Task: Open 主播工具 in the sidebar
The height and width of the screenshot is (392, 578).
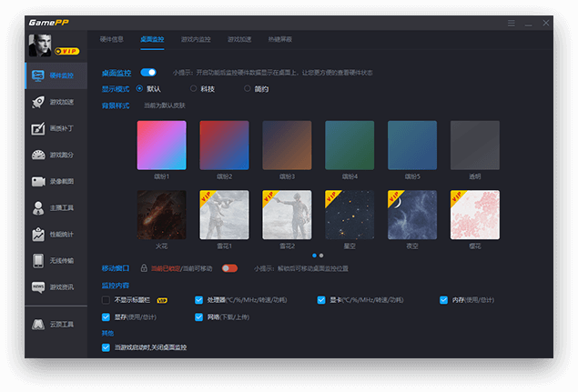Action: coord(55,207)
